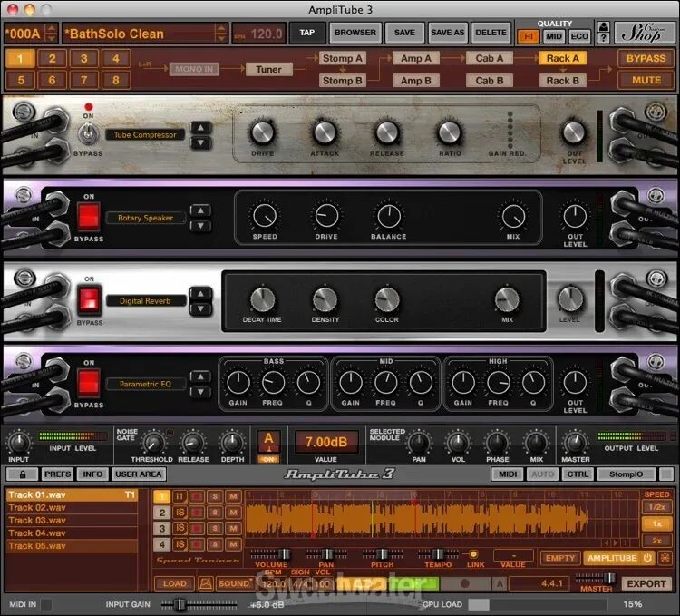This screenshot has height=616, width=680.
Task: Click the AmpliTube power icon in speed trainer
Action: pyautogui.click(x=647, y=558)
